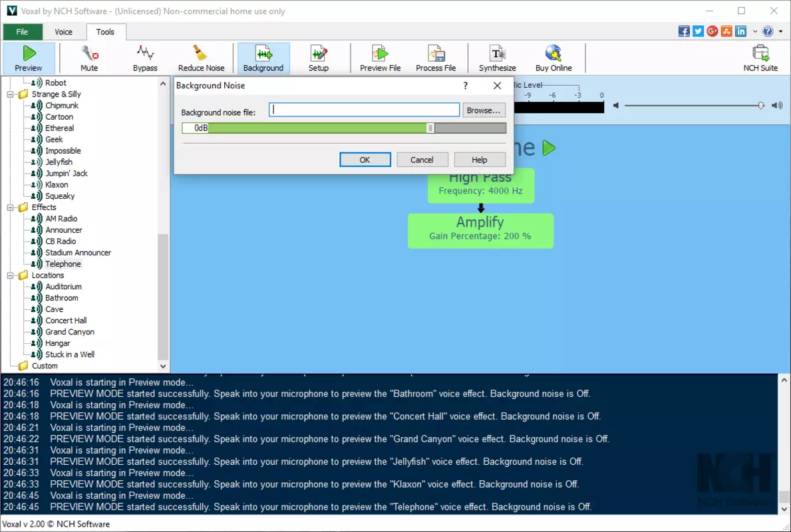This screenshot has height=532, width=791.
Task: Select the CB Radio effect
Action: (61, 241)
